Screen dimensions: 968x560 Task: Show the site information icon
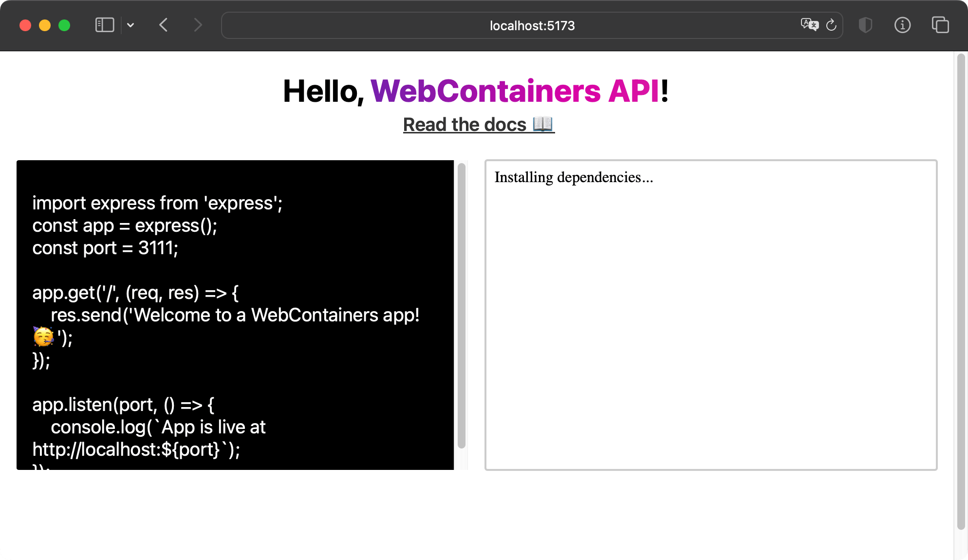pyautogui.click(x=902, y=25)
